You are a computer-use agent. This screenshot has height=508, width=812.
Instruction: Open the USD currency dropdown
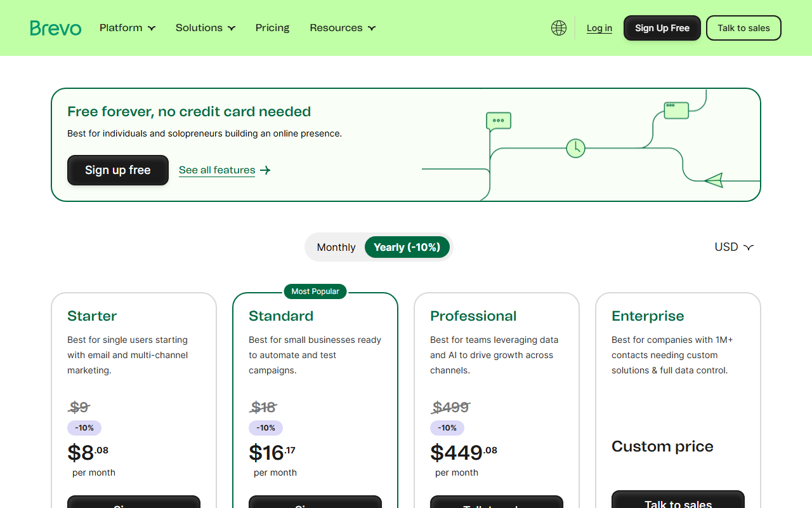click(734, 247)
